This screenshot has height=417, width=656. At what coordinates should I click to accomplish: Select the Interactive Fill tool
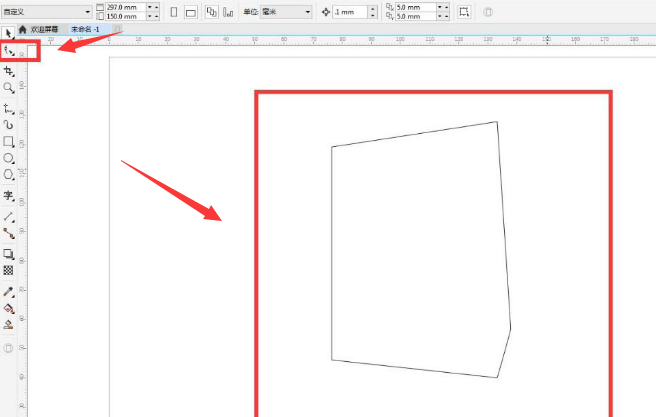point(8,308)
